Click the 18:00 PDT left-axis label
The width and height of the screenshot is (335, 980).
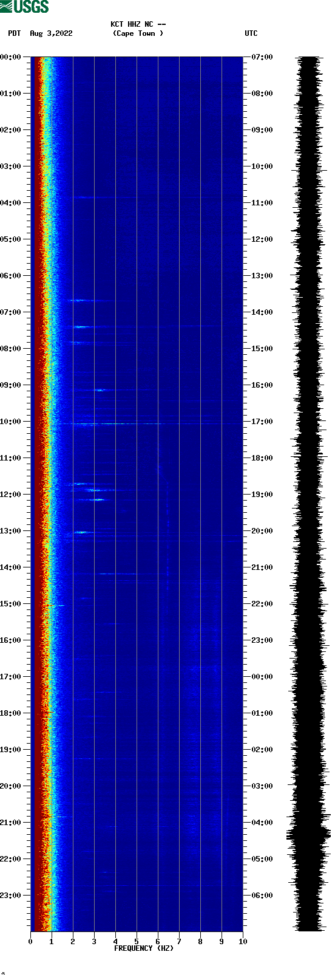tap(10, 713)
